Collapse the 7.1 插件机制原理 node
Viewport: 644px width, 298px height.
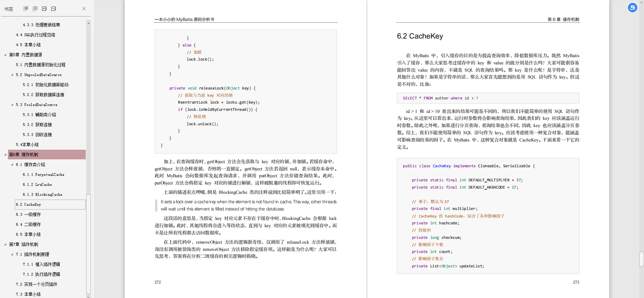click(12, 254)
